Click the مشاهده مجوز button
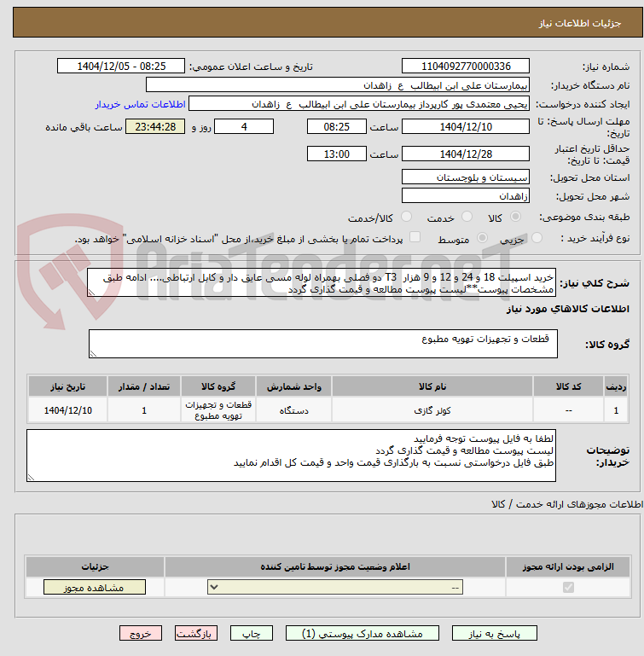Screen dimensions: 644x656 (x=95, y=588)
